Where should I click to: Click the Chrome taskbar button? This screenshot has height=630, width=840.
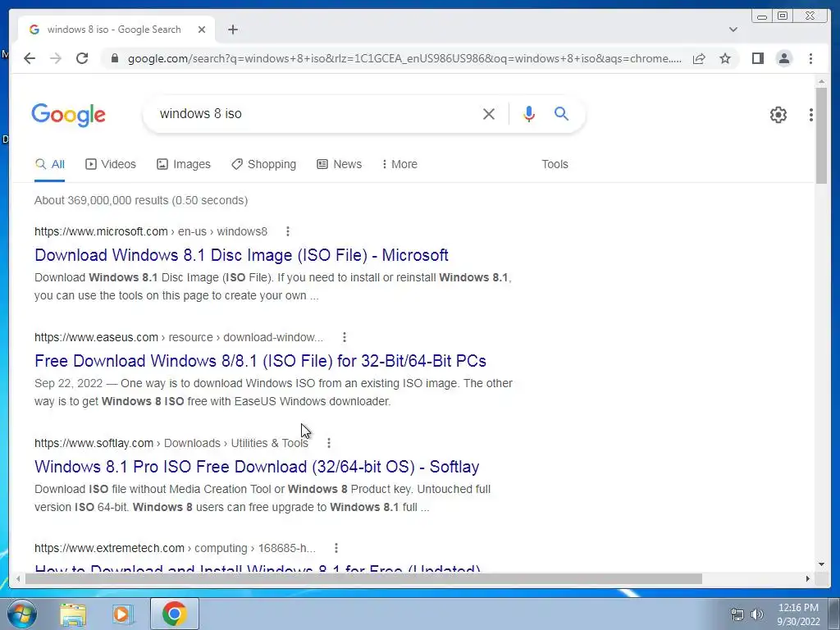tap(175, 614)
